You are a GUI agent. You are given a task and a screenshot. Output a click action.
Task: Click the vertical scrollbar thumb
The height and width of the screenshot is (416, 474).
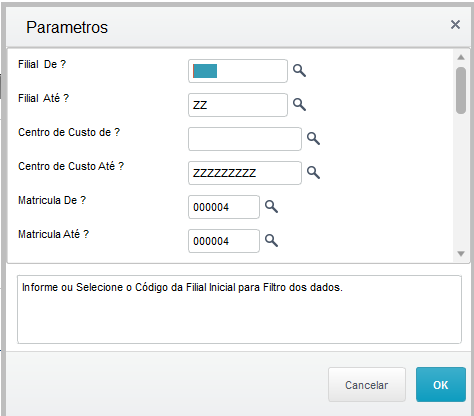tap(461, 91)
